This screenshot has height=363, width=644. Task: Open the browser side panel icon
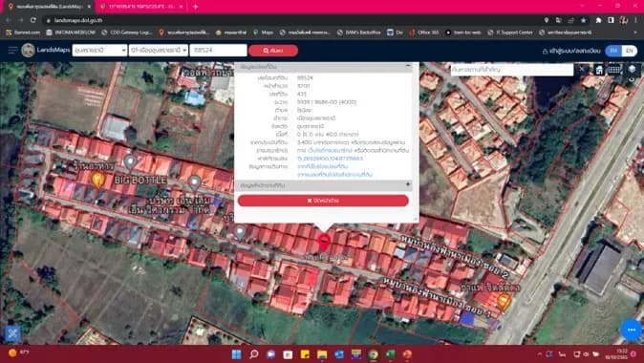tap(611, 20)
